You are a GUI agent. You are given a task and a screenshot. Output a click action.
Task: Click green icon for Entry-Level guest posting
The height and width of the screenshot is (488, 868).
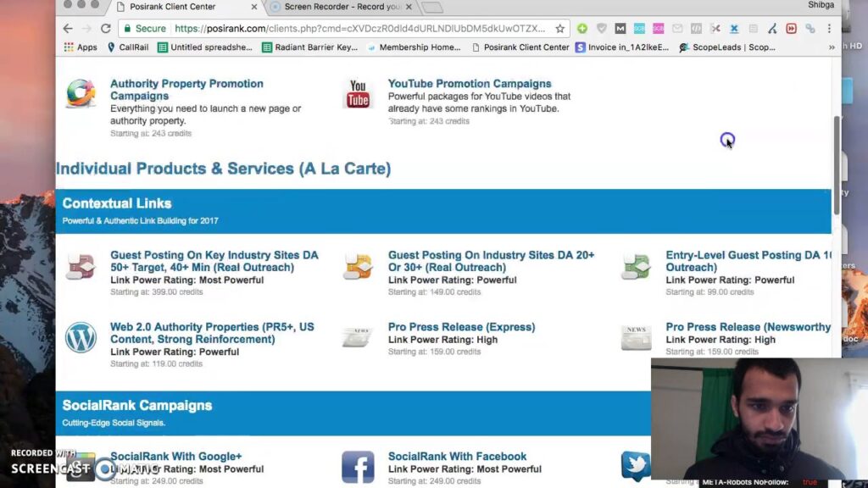636,266
